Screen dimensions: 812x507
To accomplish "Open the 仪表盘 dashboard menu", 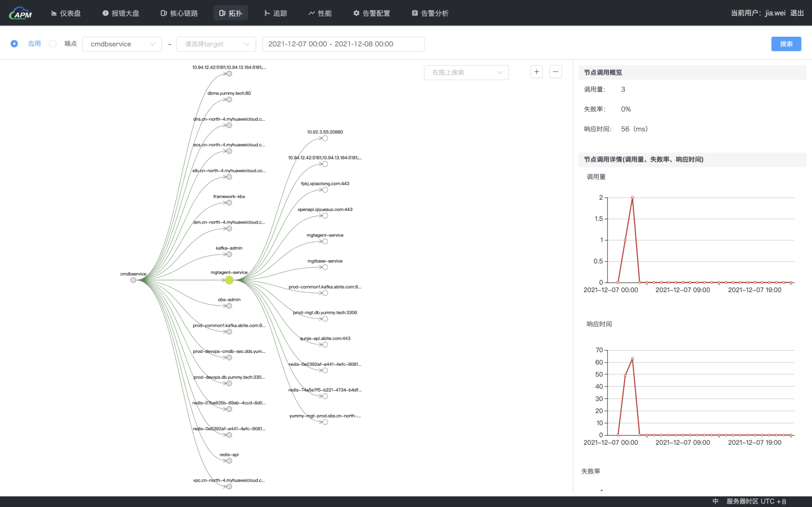I will pyautogui.click(x=66, y=13).
